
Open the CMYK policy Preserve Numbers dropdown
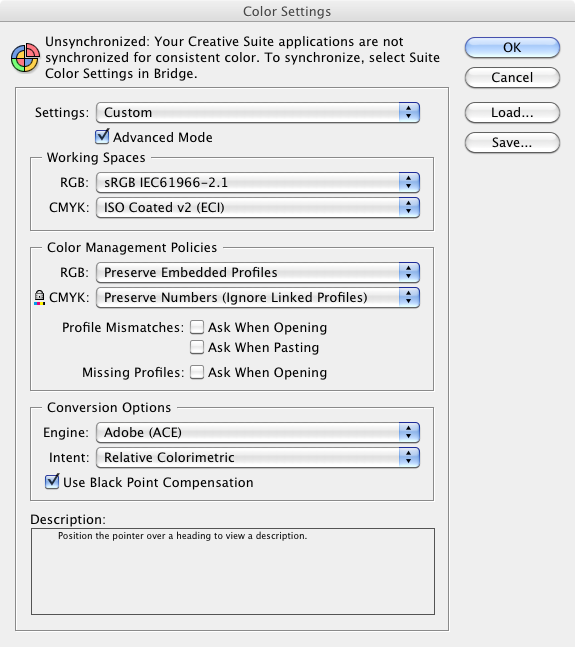pyautogui.click(x=258, y=298)
